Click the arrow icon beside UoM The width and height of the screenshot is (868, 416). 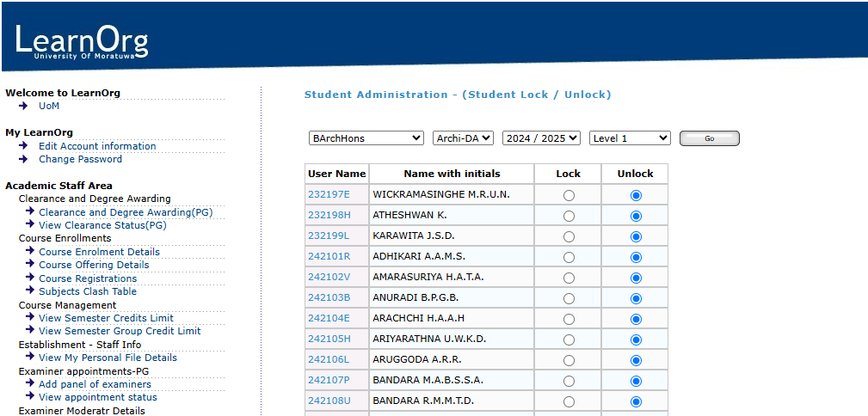tap(23, 106)
